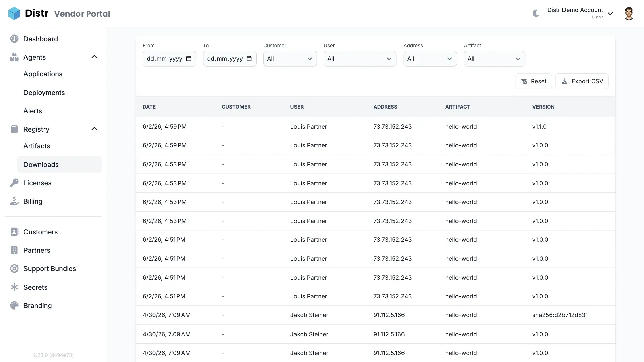Open Support Bundles page
The width and height of the screenshot is (644, 362).
click(50, 269)
